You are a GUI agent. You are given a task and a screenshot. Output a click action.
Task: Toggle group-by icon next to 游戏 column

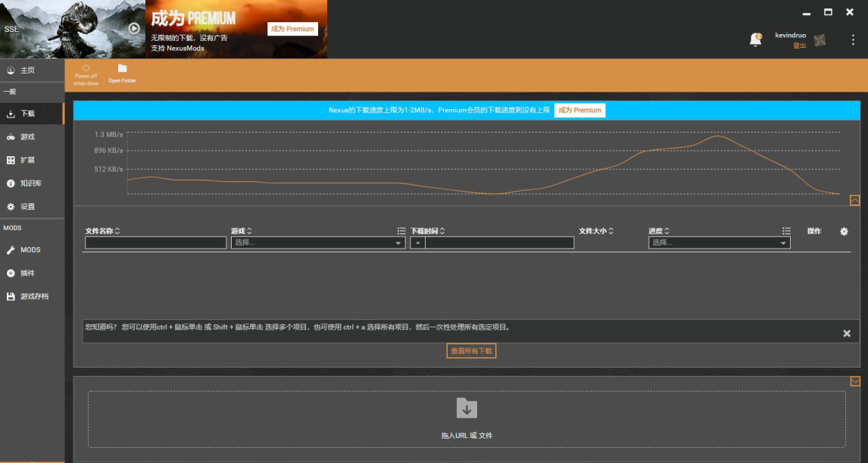coord(401,231)
